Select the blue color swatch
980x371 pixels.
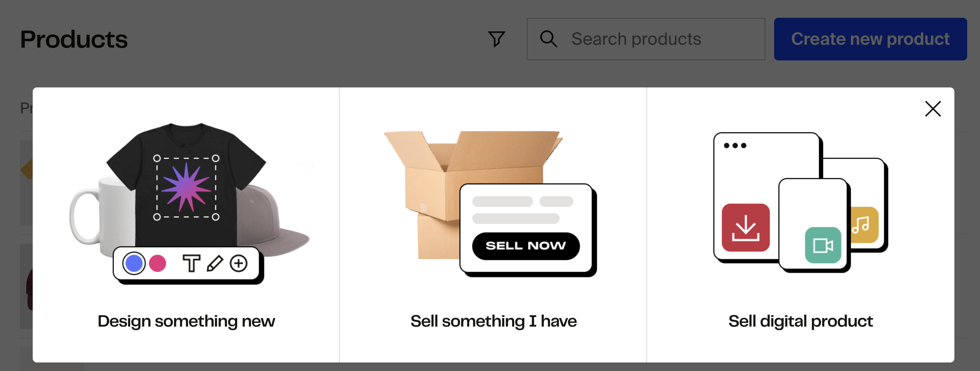[x=134, y=263]
